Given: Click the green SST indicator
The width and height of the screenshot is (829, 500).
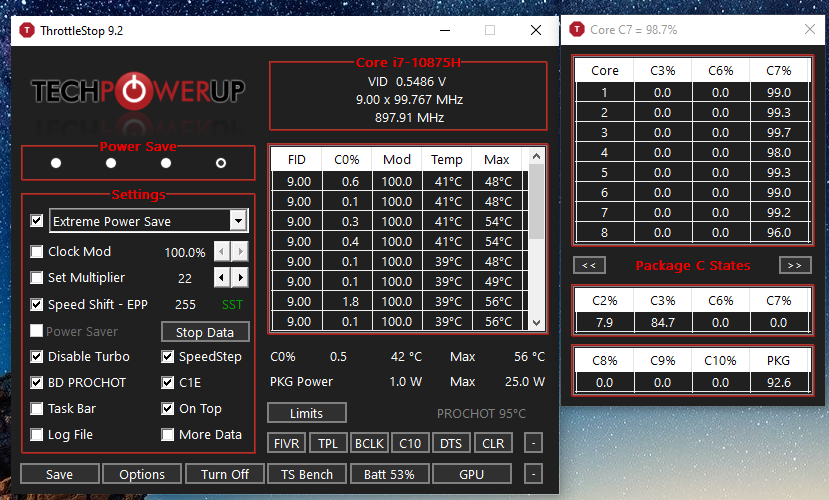Looking at the screenshot, I should pyautogui.click(x=232, y=305).
